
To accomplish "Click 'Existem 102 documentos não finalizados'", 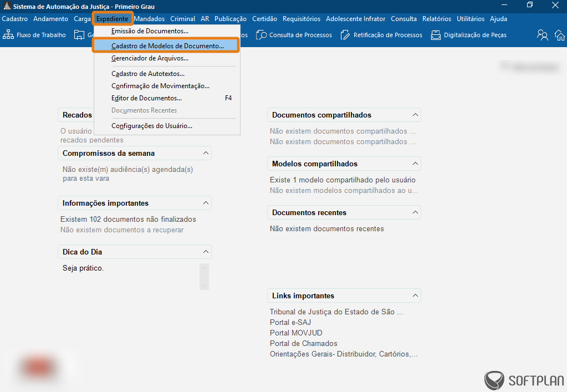I will (x=128, y=219).
